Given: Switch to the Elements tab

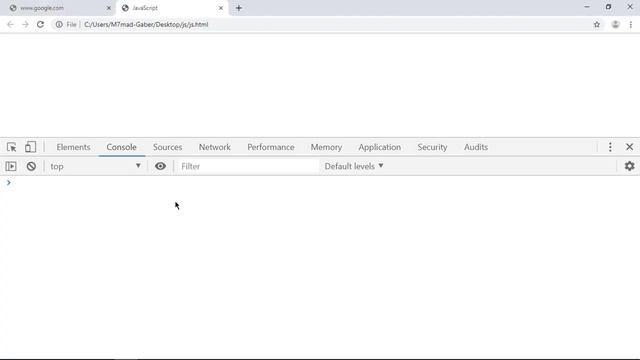Looking at the screenshot, I should (x=73, y=147).
